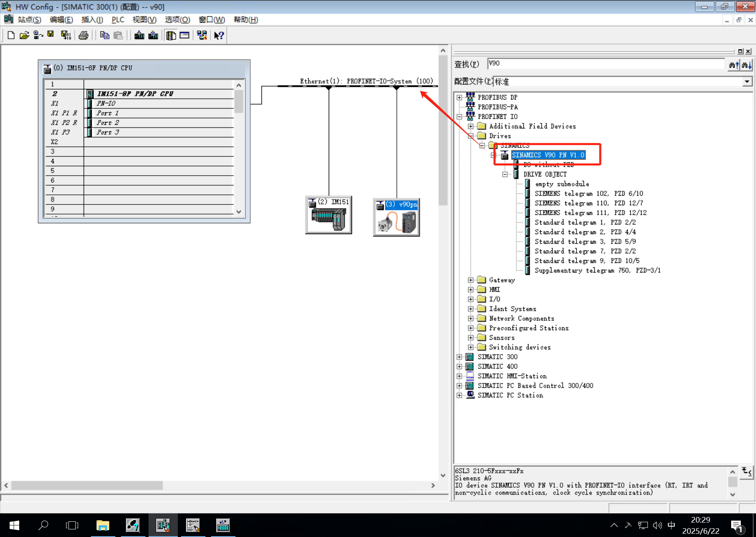The image size is (756, 537).
Task: Open File Explorer from the taskbar
Action: pos(103,525)
